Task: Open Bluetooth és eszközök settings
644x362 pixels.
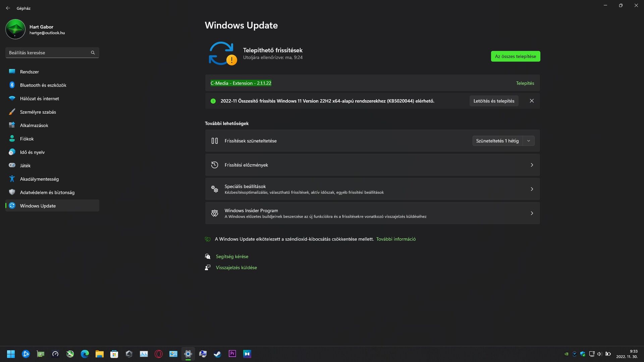Action: click(52, 85)
